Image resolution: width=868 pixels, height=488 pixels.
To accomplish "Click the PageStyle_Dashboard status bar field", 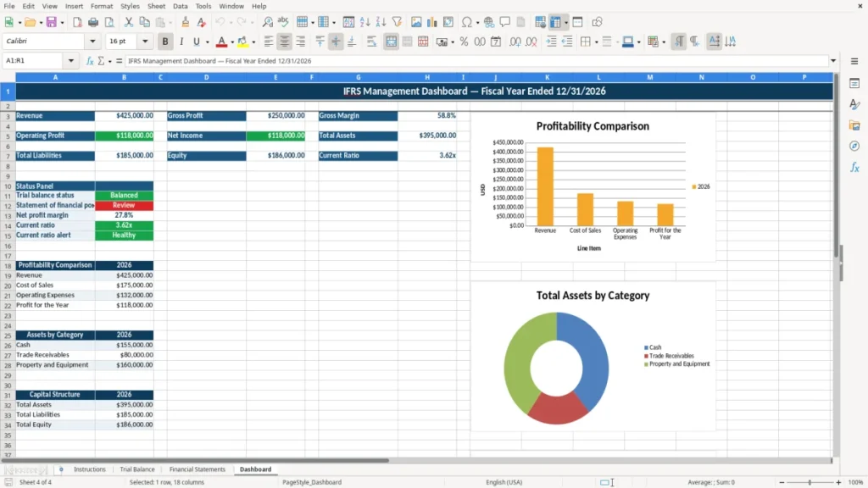I will click(312, 482).
